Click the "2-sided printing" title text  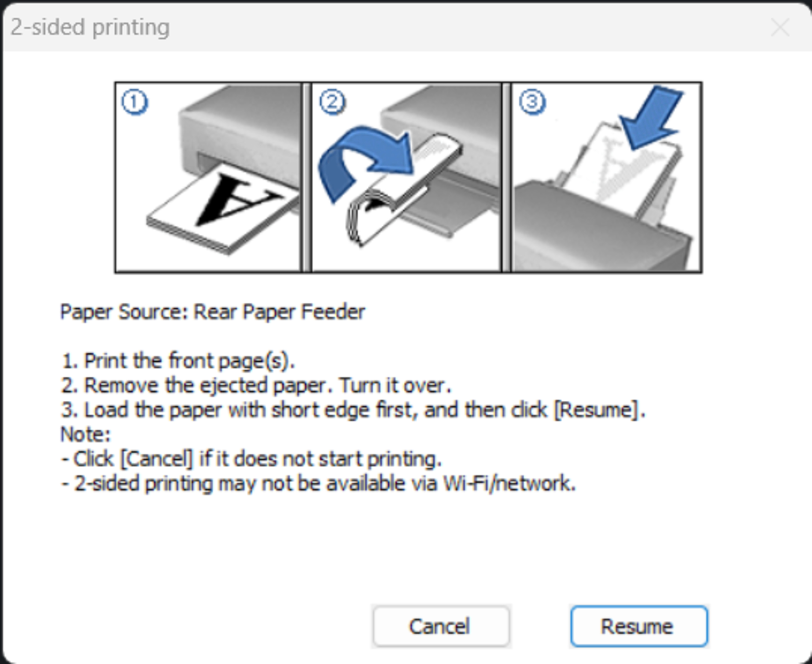[90, 27]
